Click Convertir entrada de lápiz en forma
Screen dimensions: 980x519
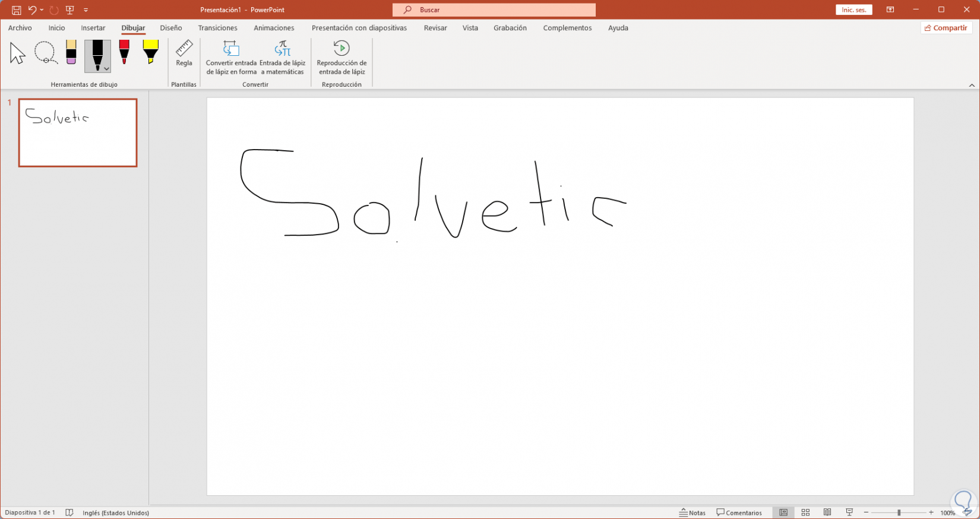click(x=231, y=58)
